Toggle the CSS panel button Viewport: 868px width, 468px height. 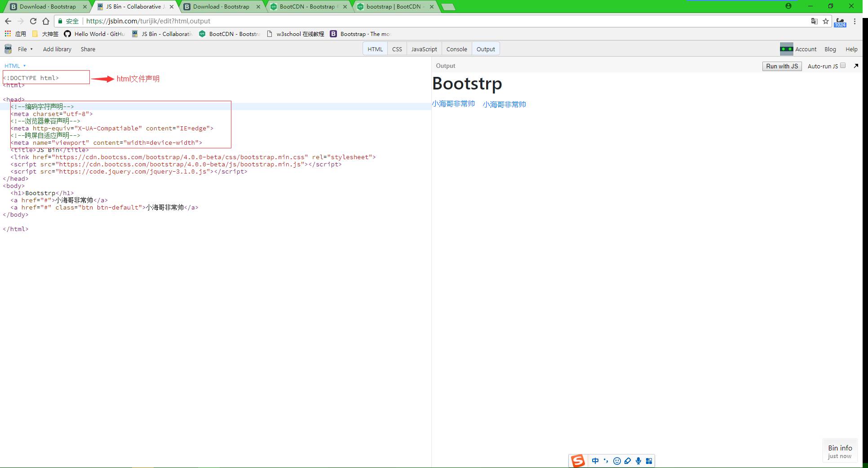[397, 49]
